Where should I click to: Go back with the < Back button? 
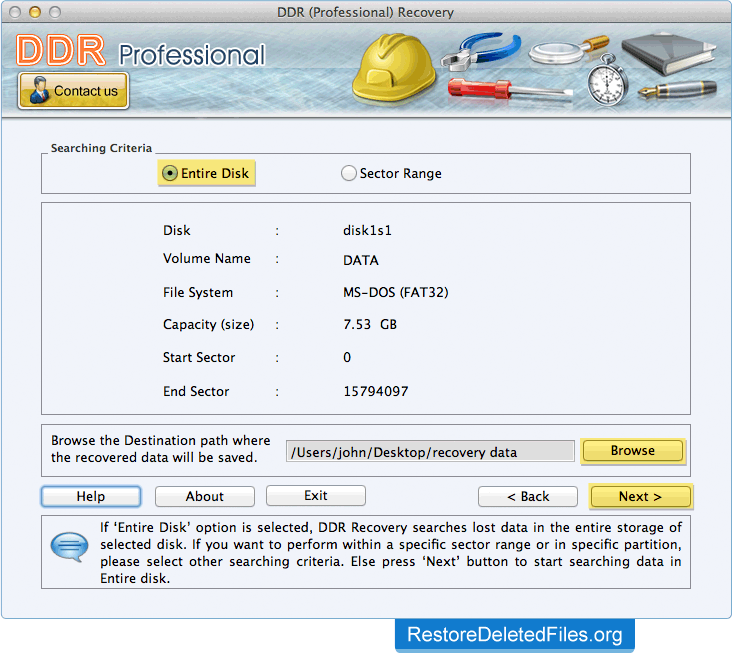528,496
